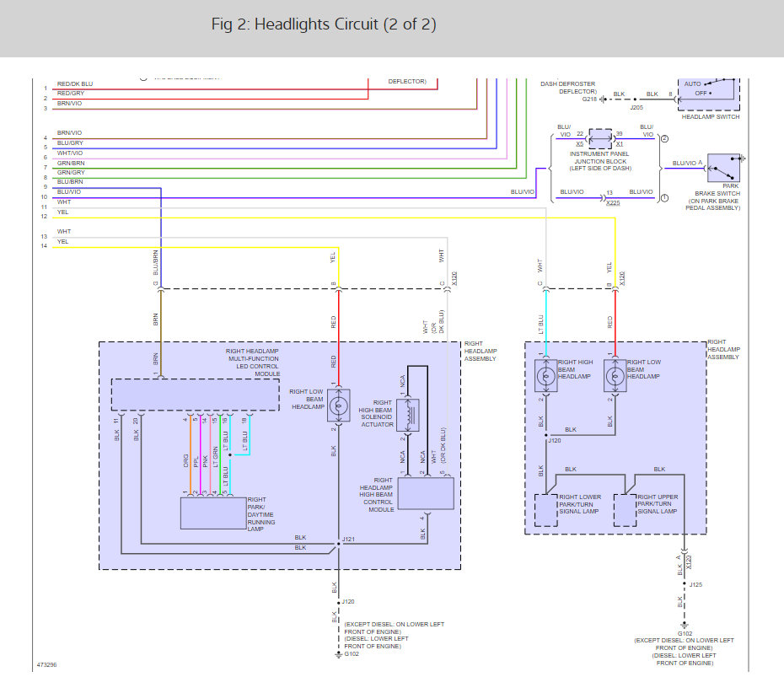Viewport: 784px width, 693px height.
Task: Click the BLU/GRY wire label
Action: [x=70, y=143]
